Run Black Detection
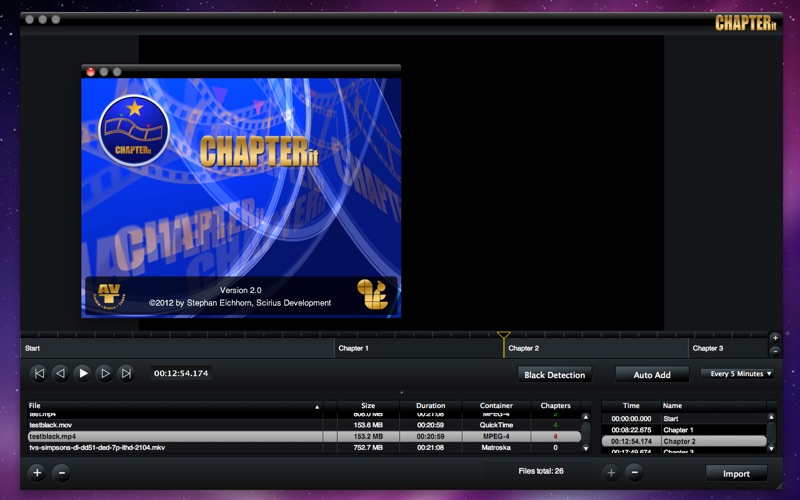This screenshot has width=800, height=500. pos(555,374)
